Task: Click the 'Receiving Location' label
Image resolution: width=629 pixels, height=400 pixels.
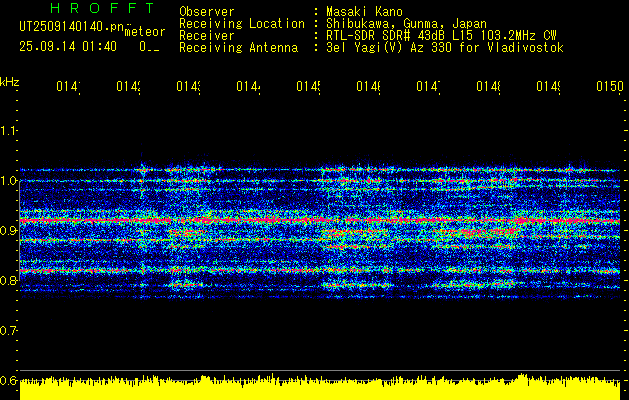Action: point(242,23)
